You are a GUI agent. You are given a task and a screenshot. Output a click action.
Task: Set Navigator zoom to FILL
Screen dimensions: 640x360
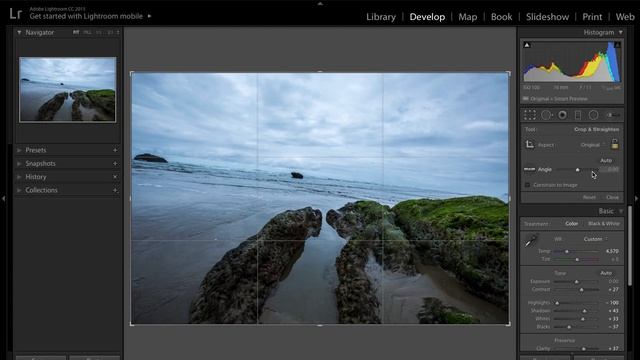coord(87,32)
